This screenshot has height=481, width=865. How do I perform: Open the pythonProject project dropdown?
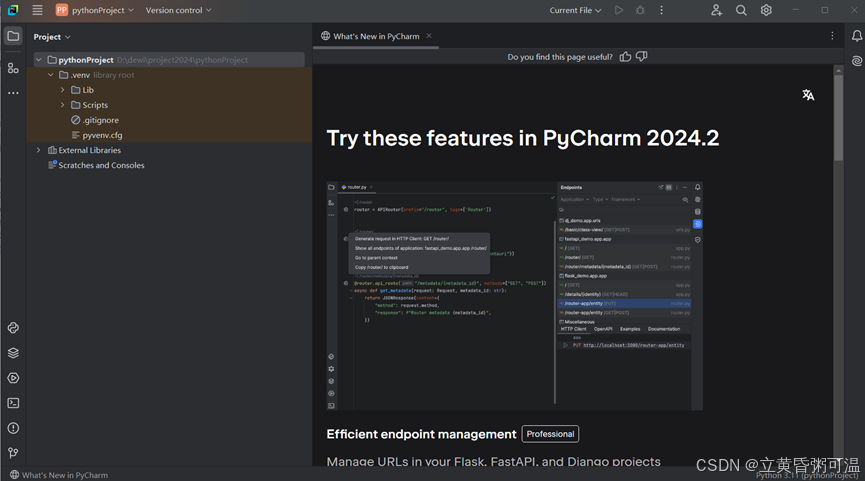(95, 10)
